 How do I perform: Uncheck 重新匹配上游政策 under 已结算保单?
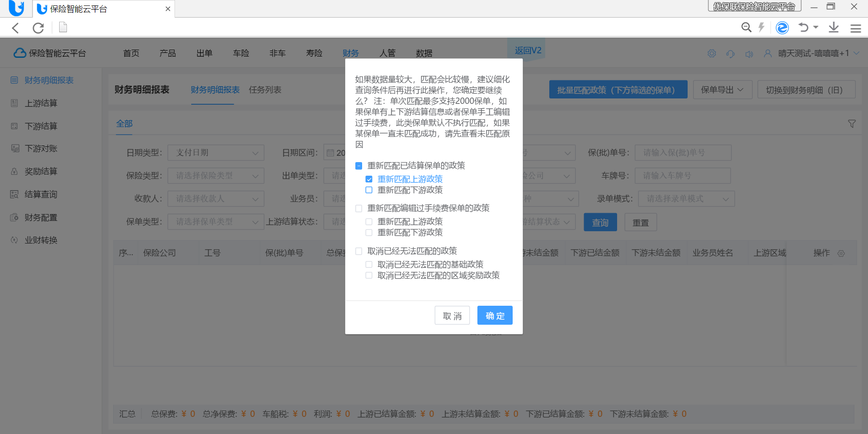(x=369, y=179)
